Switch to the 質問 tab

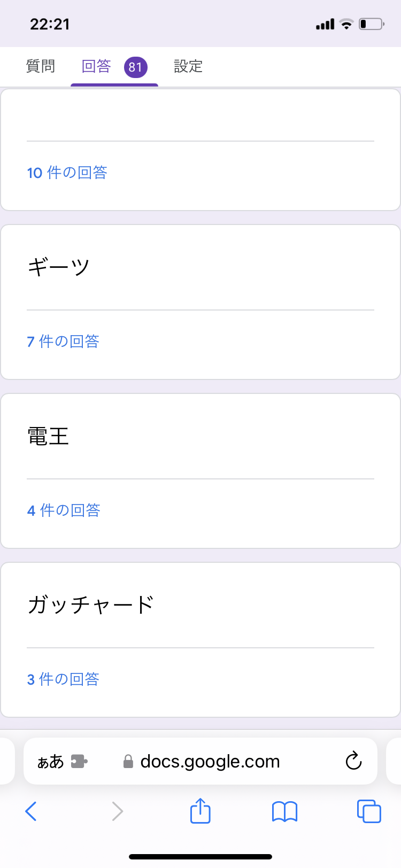tap(41, 66)
